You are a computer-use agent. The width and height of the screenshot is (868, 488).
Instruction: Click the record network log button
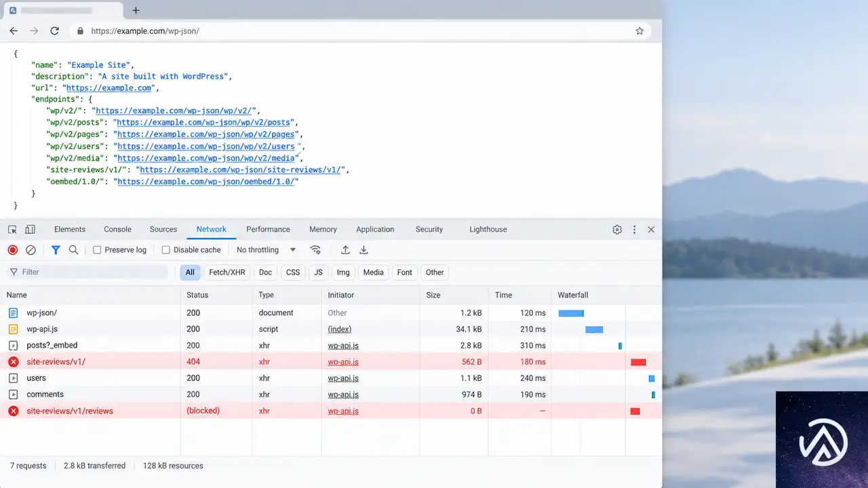pos(13,250)
